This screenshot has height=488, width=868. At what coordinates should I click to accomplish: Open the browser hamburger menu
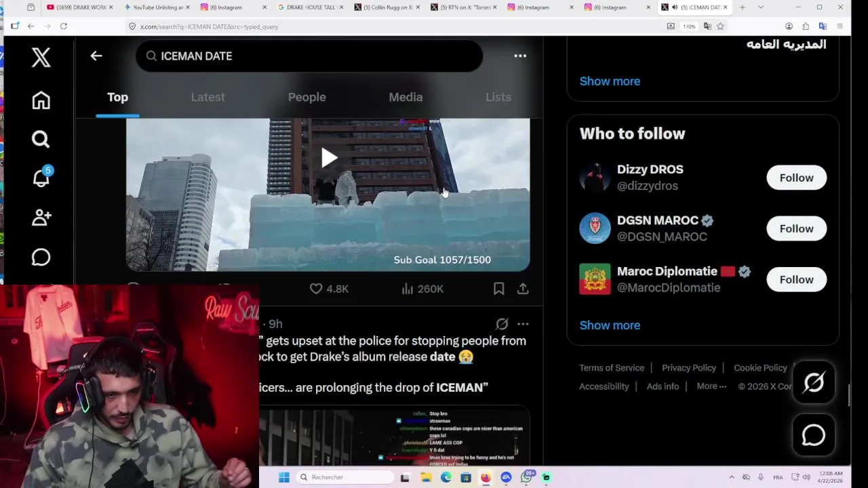(840, 26)
